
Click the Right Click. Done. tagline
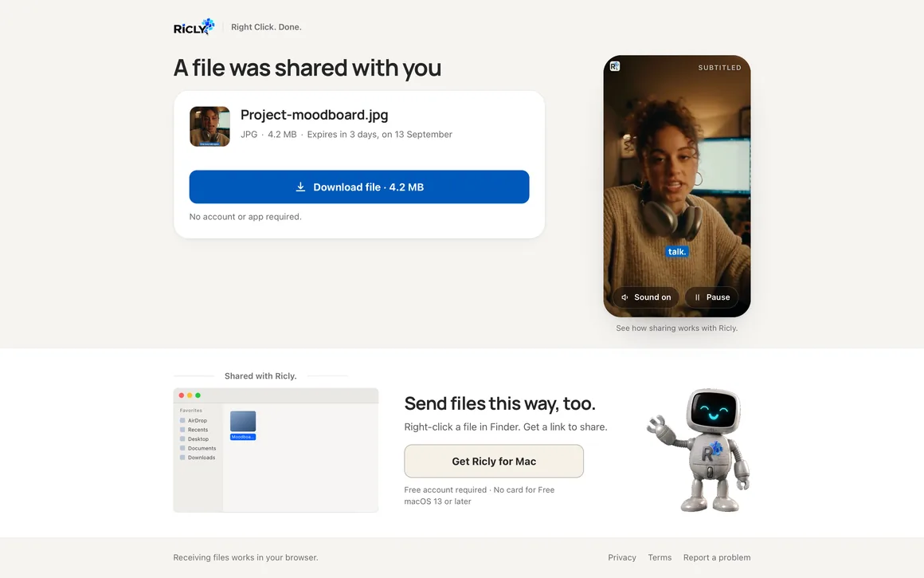click(266, 27)
